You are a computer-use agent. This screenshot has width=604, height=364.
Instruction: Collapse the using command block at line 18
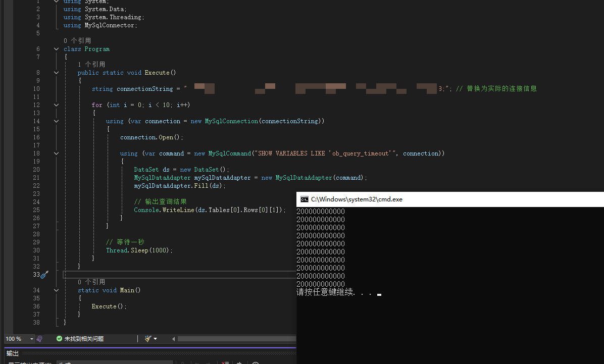coord(56,153)
